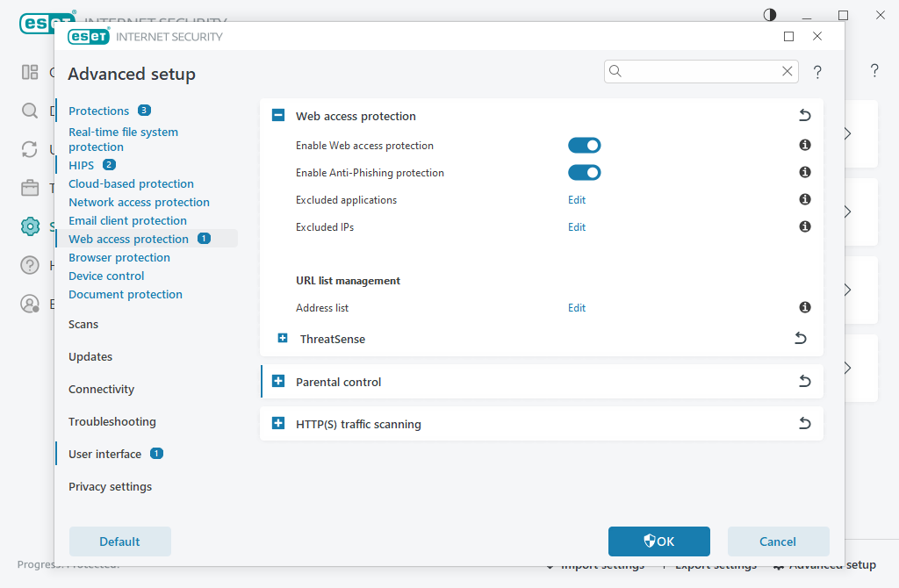Revert Web access protection section to defaults
The width and height of the screenshot is (899, 588).
[804, 115]
